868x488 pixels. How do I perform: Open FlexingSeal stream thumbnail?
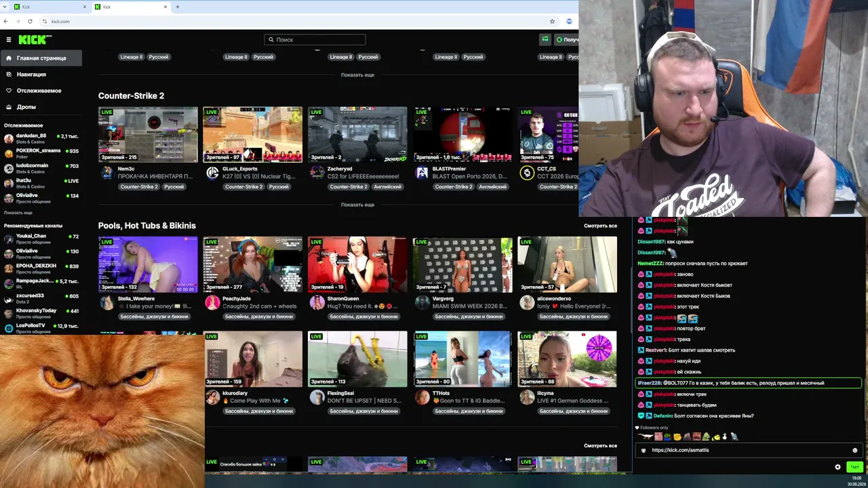click(x=357, y=359)
